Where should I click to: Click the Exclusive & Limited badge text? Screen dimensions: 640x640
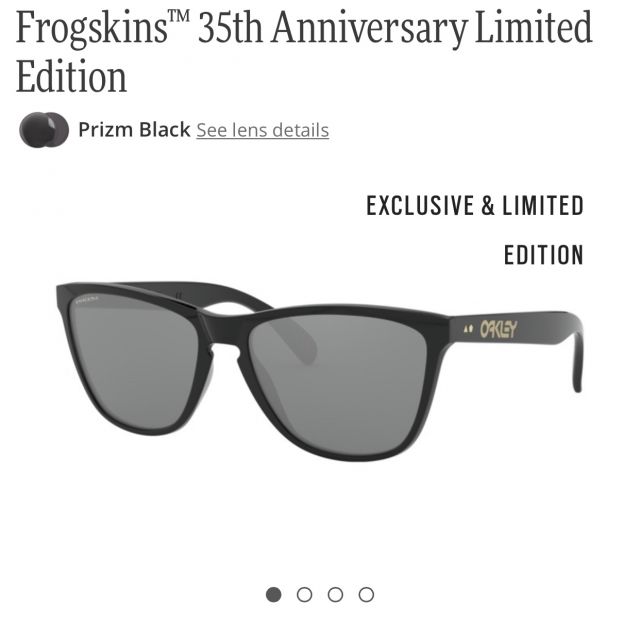tap(475, 205)
